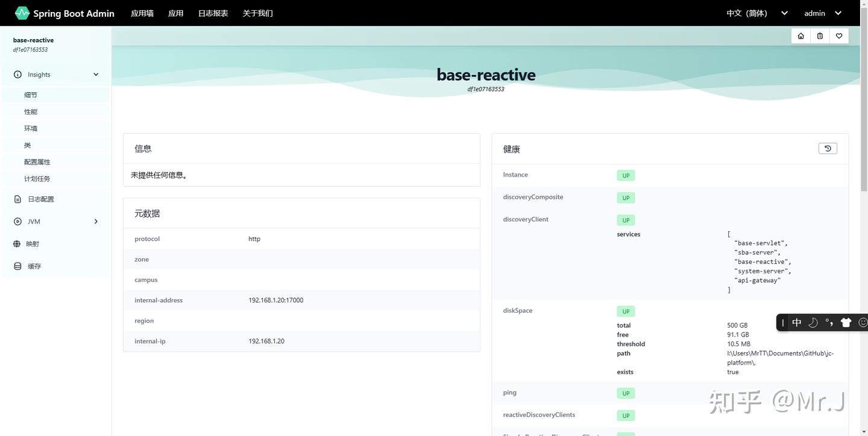This screenshot has height=436, width=868.
Task: Click the 缓存 database icon
Action: tap(17, 266)
